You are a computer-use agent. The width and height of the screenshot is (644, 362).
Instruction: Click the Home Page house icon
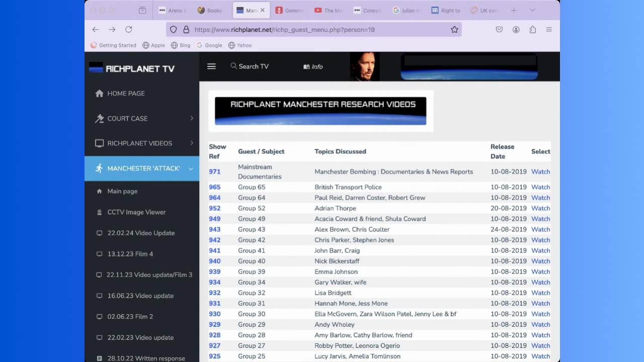[x=99, y=94]
